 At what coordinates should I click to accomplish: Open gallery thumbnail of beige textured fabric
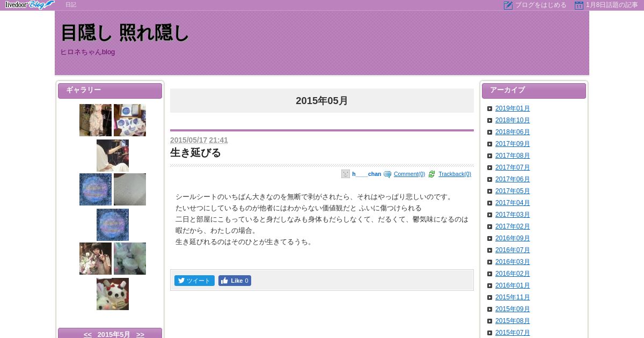pyautogui.click(x=130, y=189)
